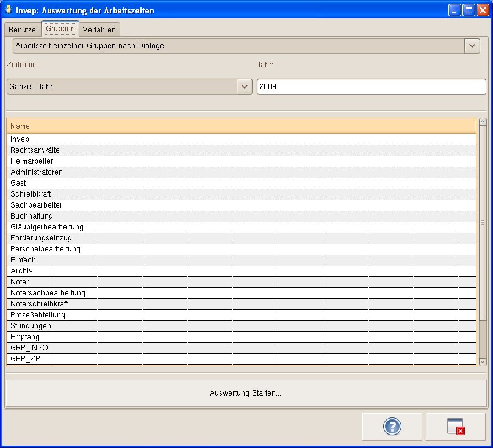Choose 'Gläubigerbearbeitung' in the list
This screenshot has width=493, height=448.
coord(241,227)
